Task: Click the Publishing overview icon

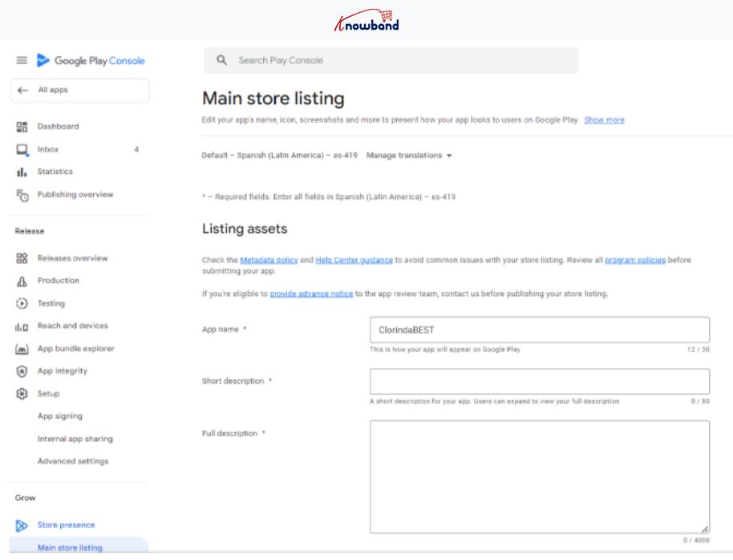Action: tap(22, 195)
